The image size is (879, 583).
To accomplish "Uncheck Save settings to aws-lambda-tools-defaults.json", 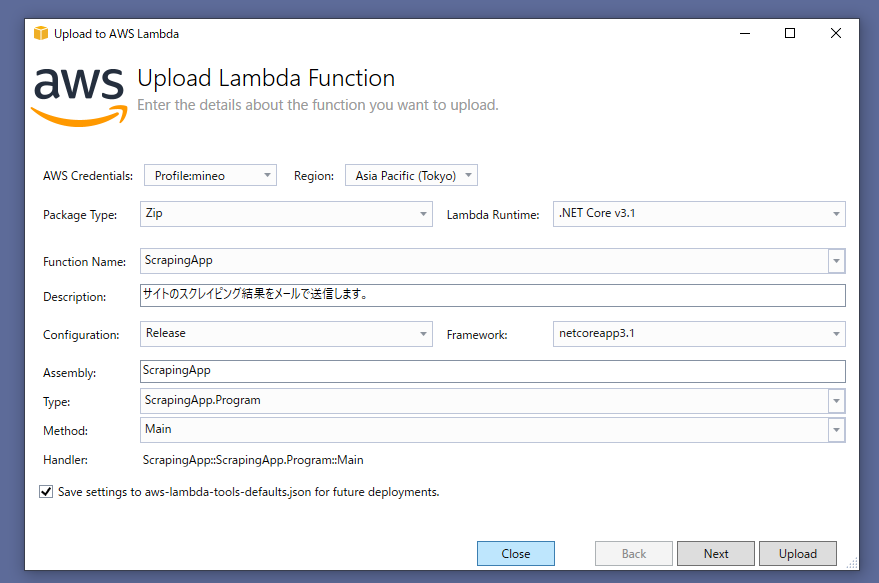I will click(x=46, y=491).
